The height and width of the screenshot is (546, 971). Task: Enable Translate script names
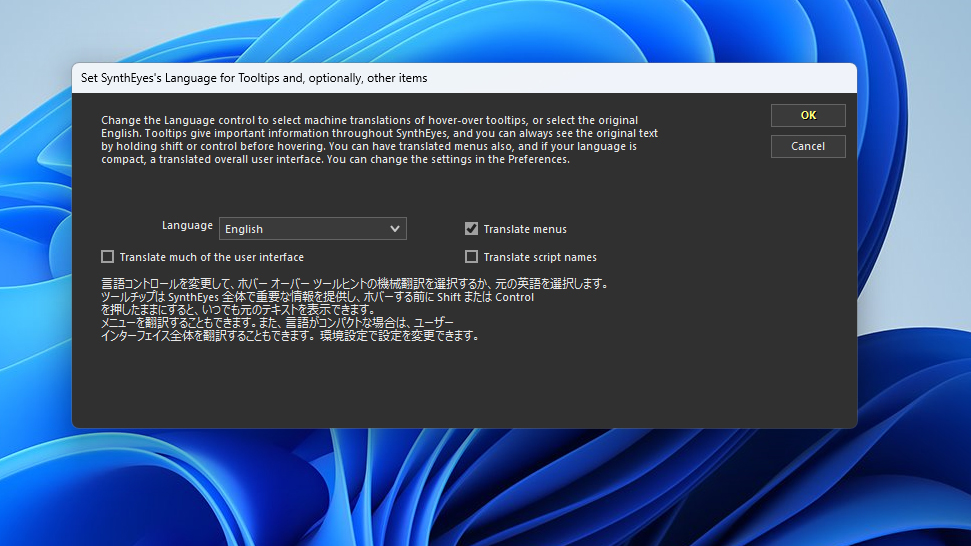[471, 256]
